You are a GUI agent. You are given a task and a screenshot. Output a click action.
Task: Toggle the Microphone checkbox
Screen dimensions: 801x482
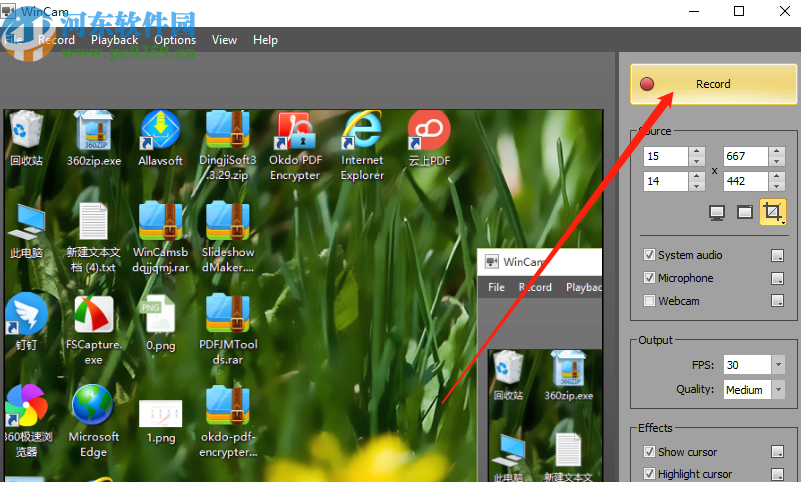[x=649, y=278]
